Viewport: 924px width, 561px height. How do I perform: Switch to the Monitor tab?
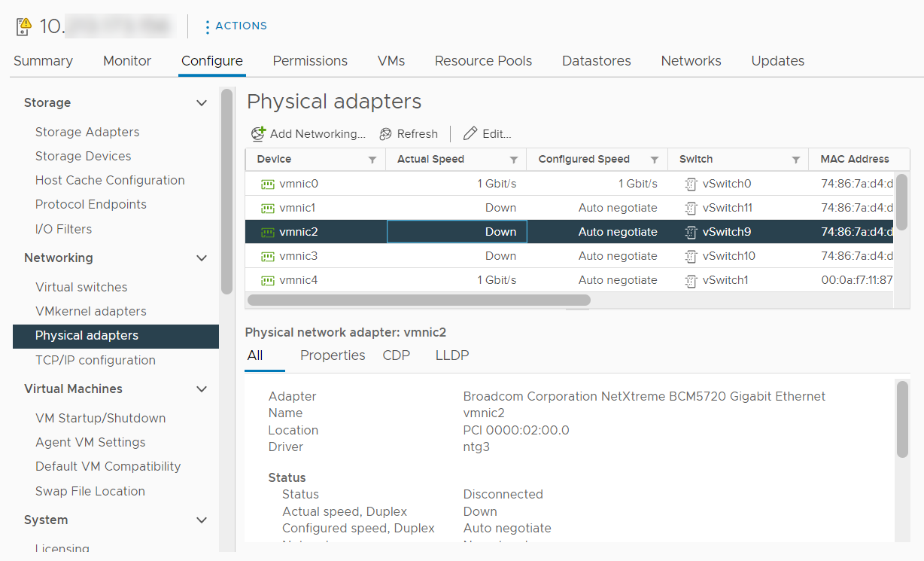pos(127,61)
